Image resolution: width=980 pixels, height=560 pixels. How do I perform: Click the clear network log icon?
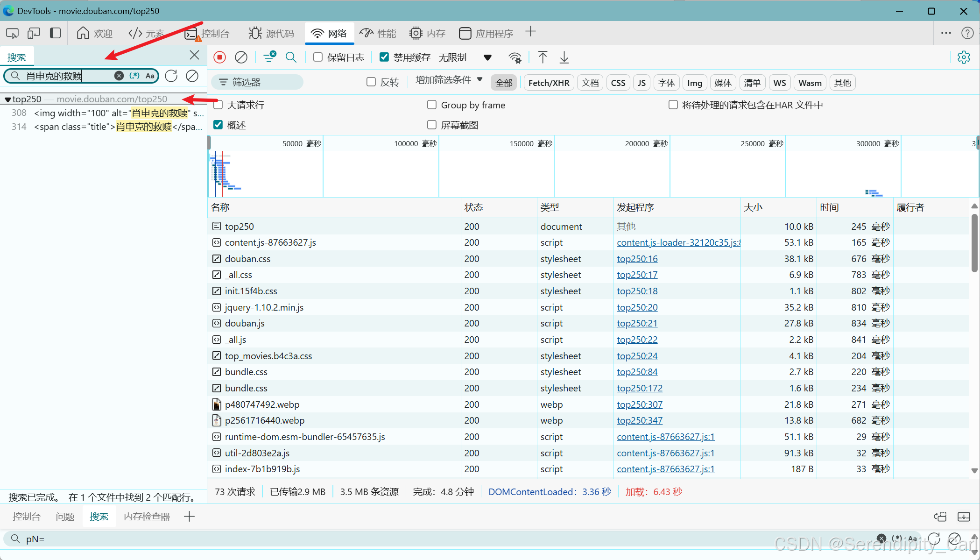pyautogui.click(x=241, y=57)
